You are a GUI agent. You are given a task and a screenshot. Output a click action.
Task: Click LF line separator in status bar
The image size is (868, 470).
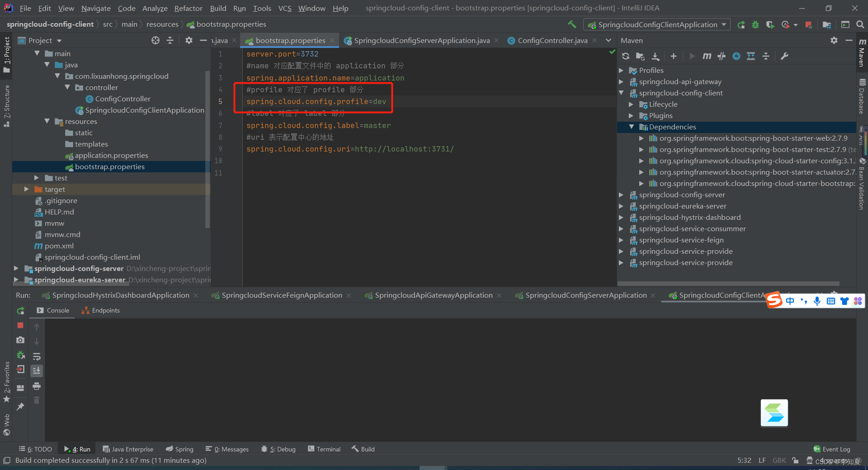(x=762, y=461)
